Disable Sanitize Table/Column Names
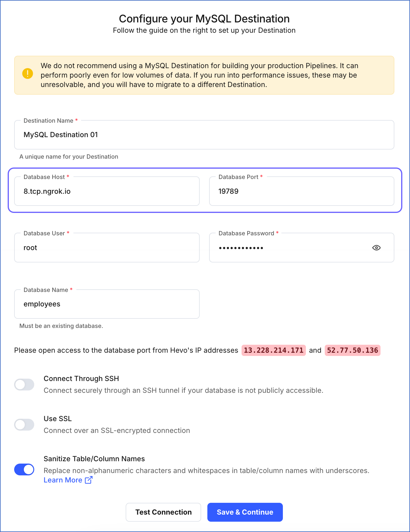 24,469
